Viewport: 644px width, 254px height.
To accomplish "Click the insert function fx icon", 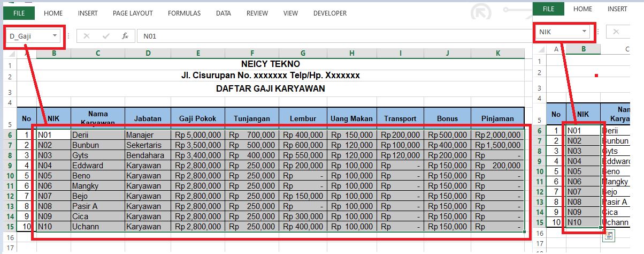I will 125,36.
